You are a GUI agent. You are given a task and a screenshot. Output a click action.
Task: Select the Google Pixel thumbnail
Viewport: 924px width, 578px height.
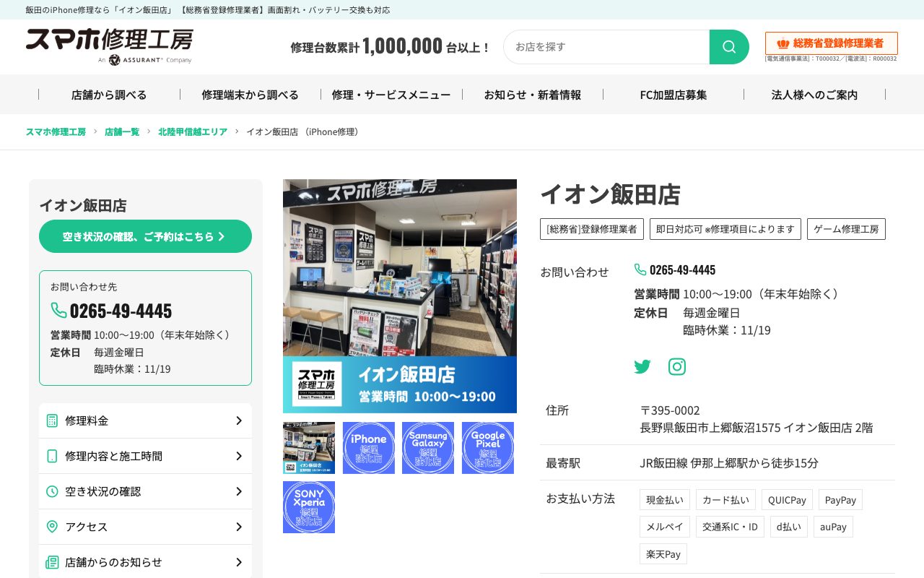click(x=488, y=448)
